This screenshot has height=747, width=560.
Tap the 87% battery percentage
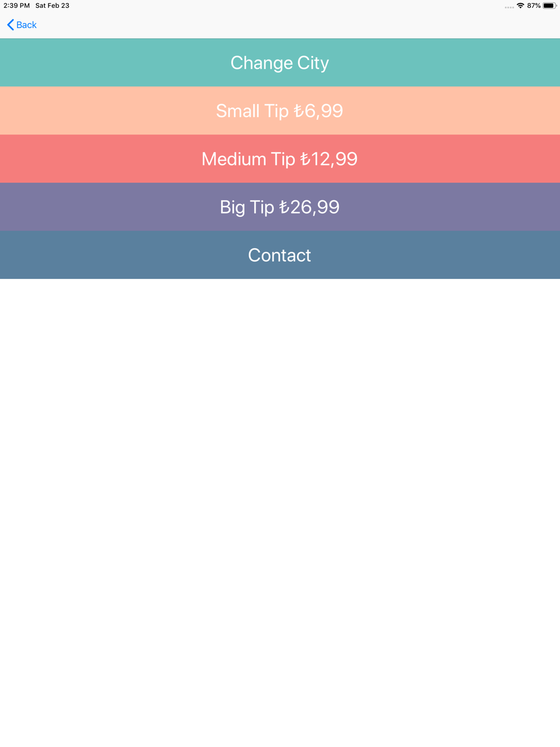tap(534, 6)
